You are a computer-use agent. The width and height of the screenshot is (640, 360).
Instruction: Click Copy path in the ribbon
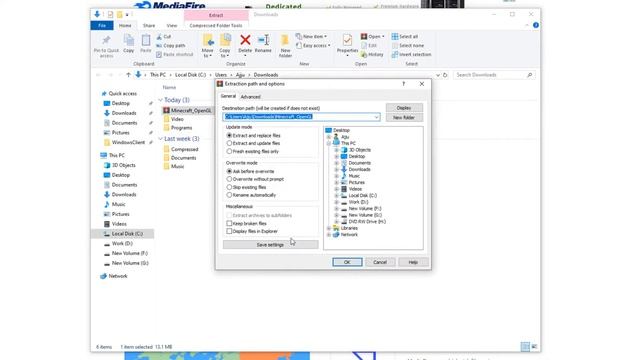pos(171,45)
